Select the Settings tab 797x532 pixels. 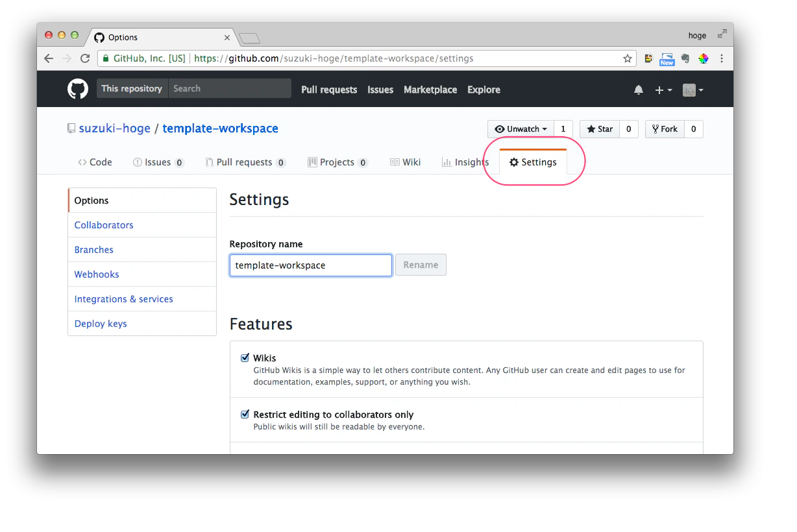coord(533,162)
